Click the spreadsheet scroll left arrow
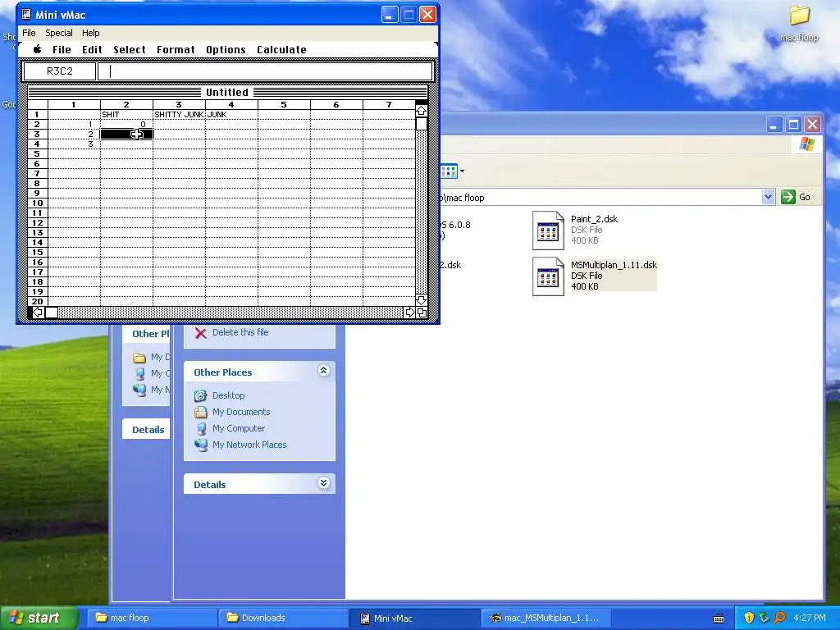Screen dimensions: 840x630 point(38,313)
